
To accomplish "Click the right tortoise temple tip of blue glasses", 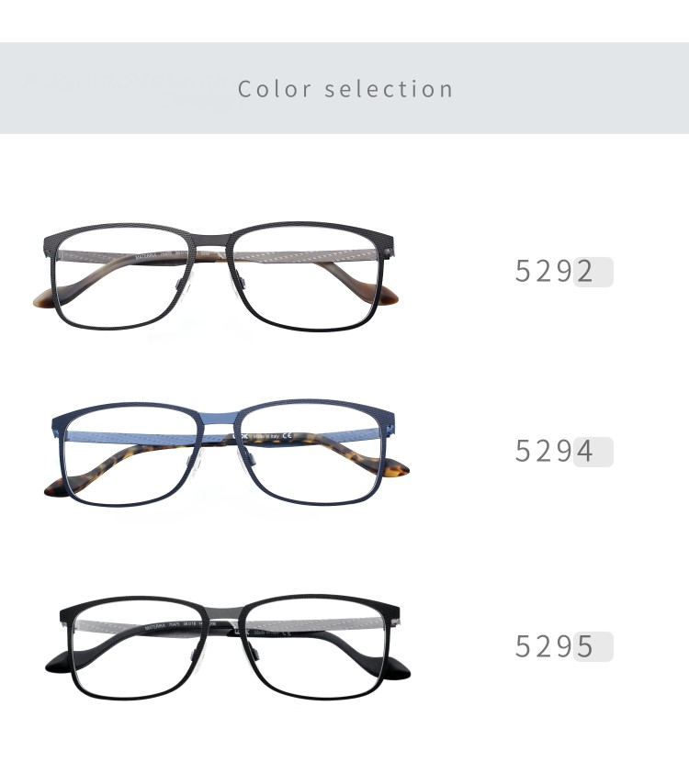I will [x=398, y=468].
